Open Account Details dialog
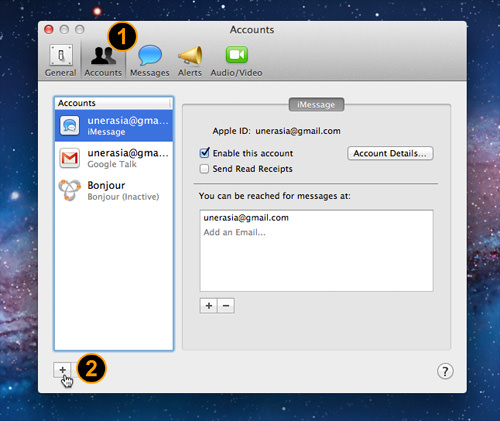500x421 pixels. point(390,153)
